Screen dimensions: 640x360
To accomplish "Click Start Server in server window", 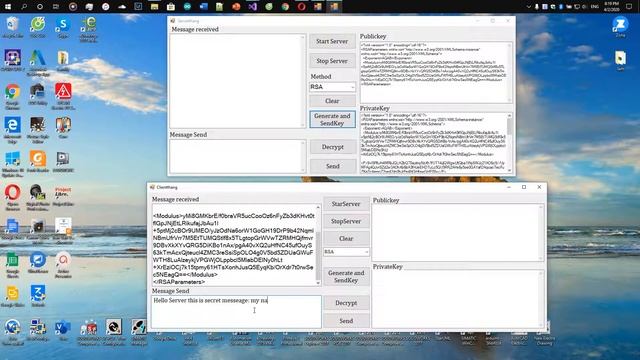I will click(x=332, y=42).
